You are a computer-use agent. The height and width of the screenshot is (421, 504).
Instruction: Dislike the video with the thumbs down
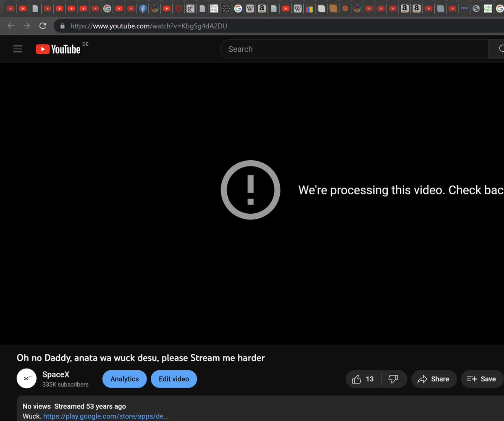[394, 379]
